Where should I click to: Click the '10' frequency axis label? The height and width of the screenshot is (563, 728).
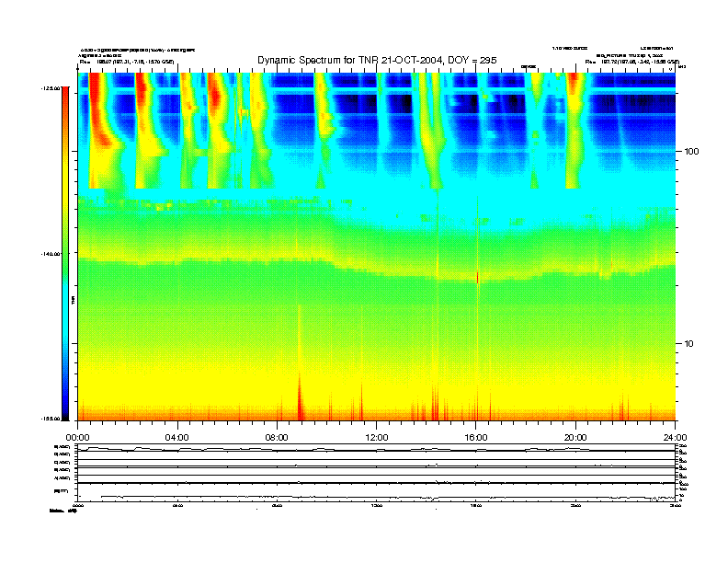click(689, 344)
